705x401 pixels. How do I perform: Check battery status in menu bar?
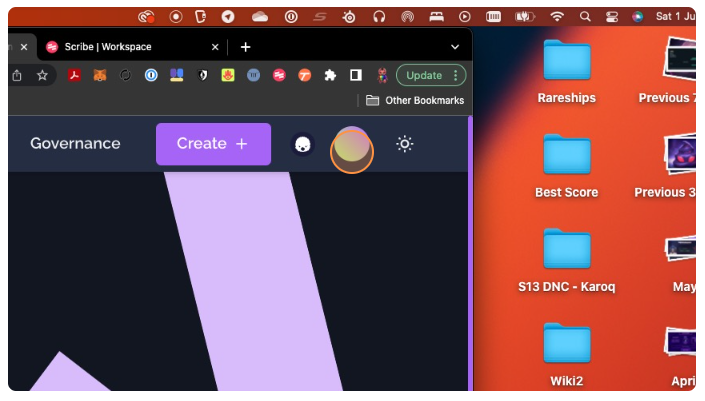click(525, 17)
